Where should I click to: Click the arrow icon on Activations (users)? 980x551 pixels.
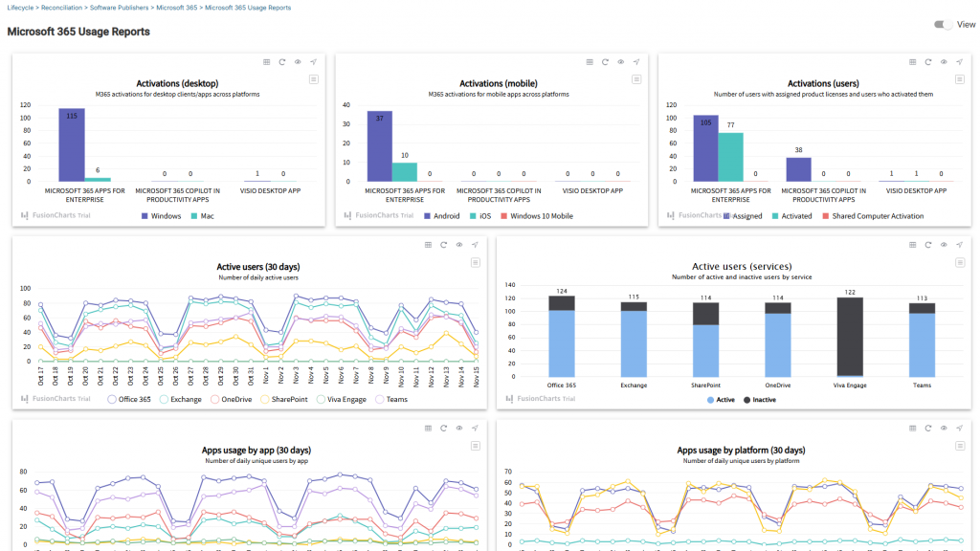tap(959, 62)
